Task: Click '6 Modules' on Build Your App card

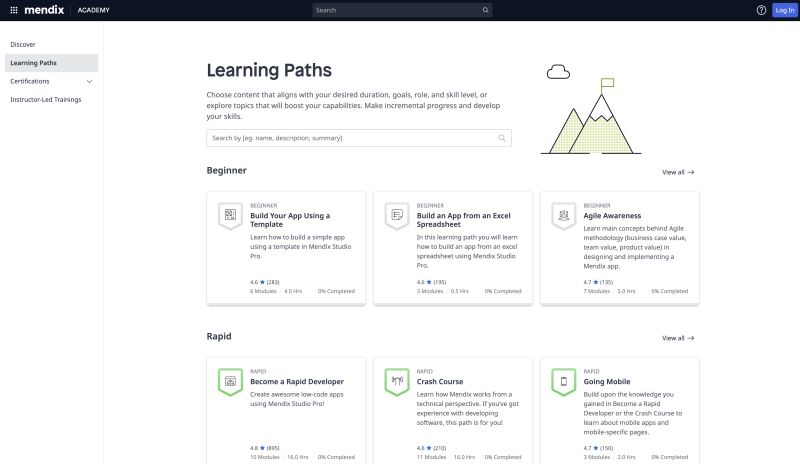Action: point(263,291)
